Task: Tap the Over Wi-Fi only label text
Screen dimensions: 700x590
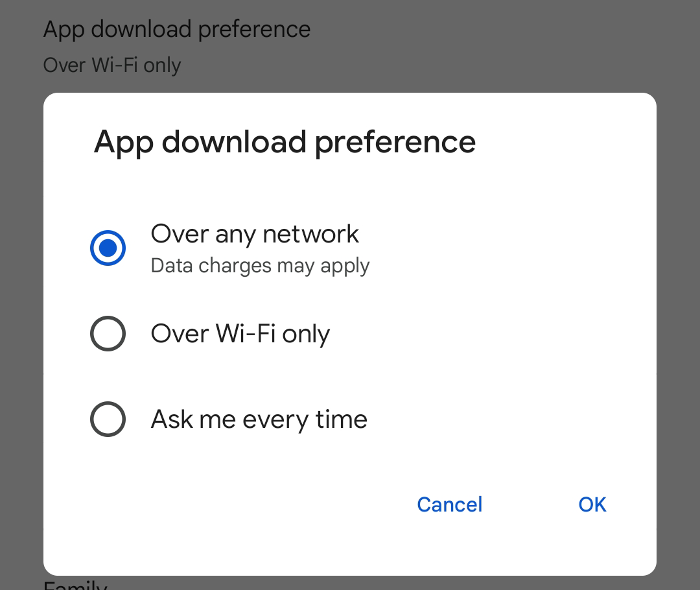Action: (240, 333)
